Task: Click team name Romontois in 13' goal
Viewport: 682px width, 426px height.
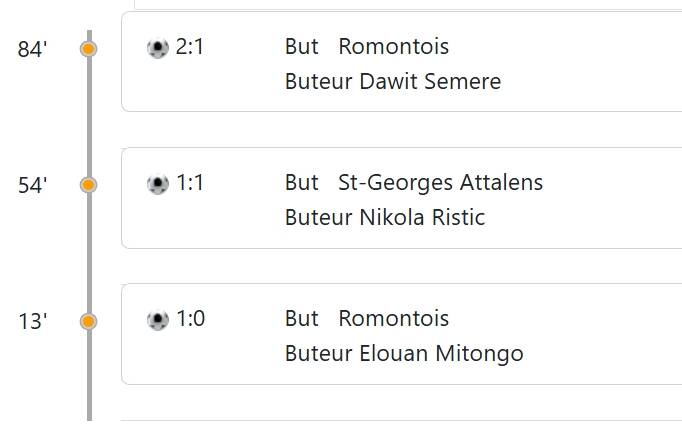Action: point(394,318)
